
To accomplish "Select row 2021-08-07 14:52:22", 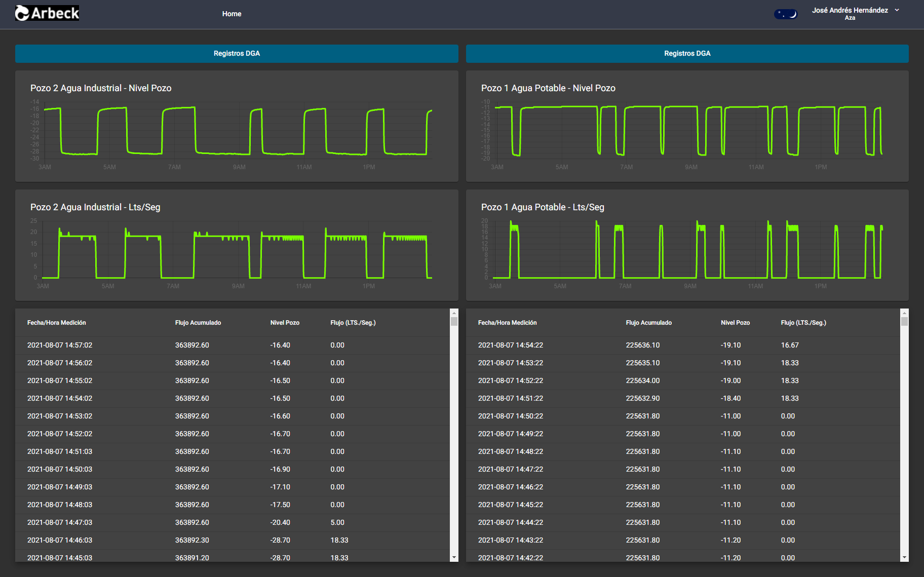I will (x=683, y=380).
